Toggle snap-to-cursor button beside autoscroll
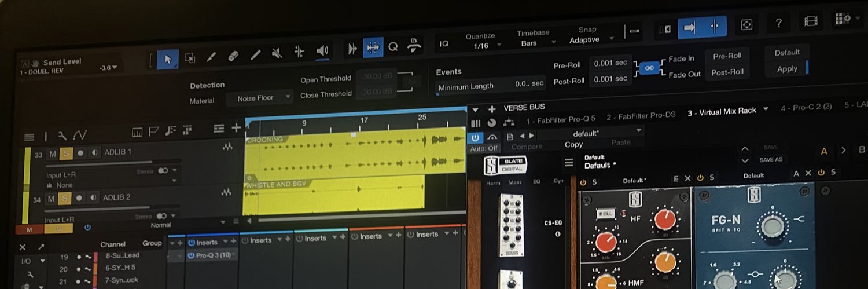Viewport: 868px width, 289px height. coord(715,26)
